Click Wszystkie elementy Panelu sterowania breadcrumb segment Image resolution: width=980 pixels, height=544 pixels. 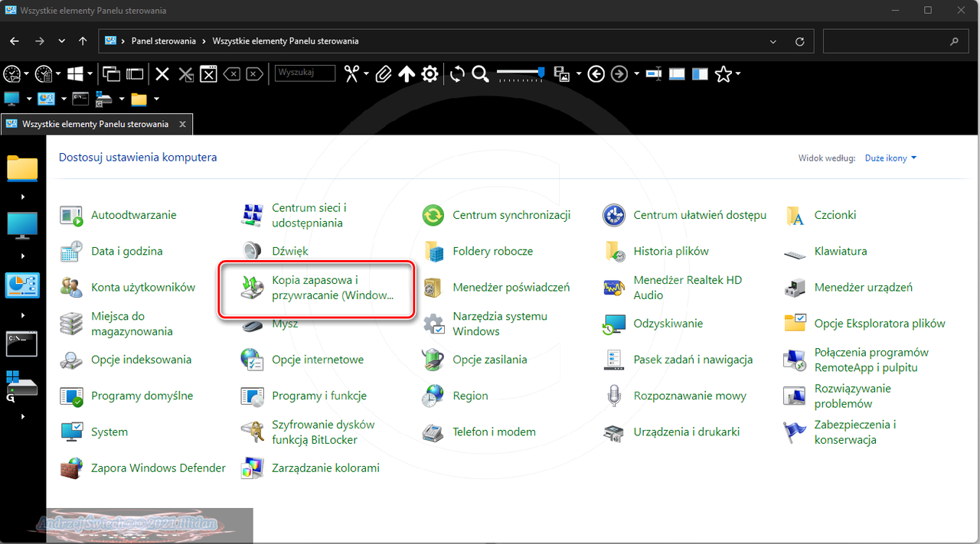285,41
